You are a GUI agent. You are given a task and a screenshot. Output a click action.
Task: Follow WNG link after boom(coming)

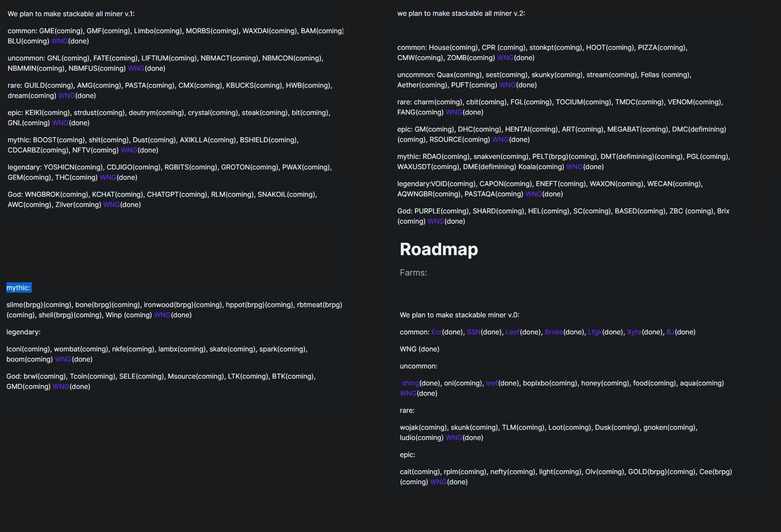coord(63,359)
